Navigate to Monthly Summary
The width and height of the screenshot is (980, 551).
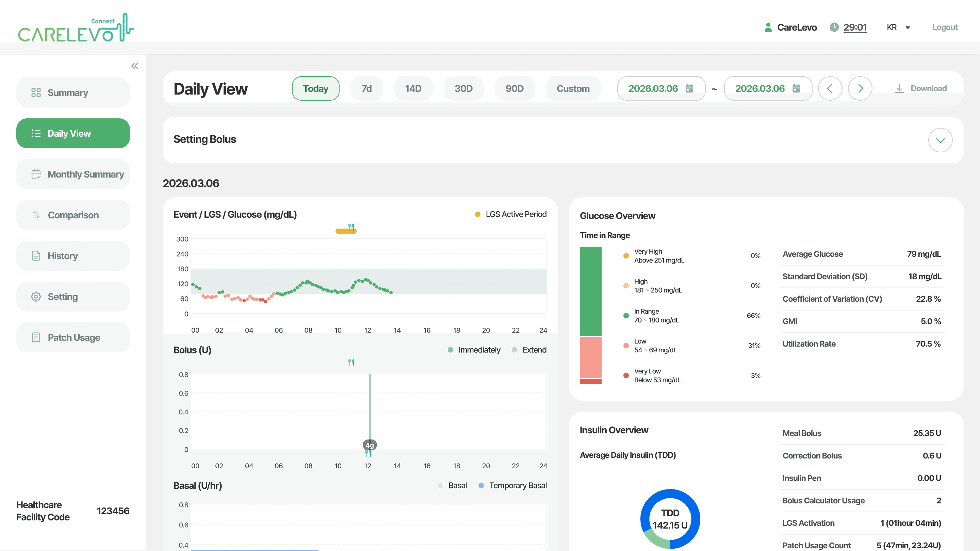(x=73, y=174)
